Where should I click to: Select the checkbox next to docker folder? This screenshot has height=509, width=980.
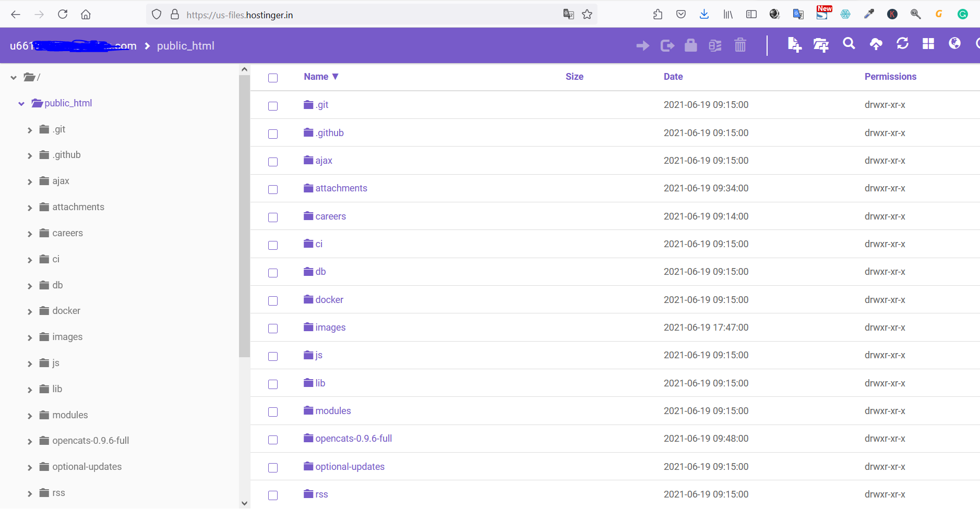click(273, 301)
